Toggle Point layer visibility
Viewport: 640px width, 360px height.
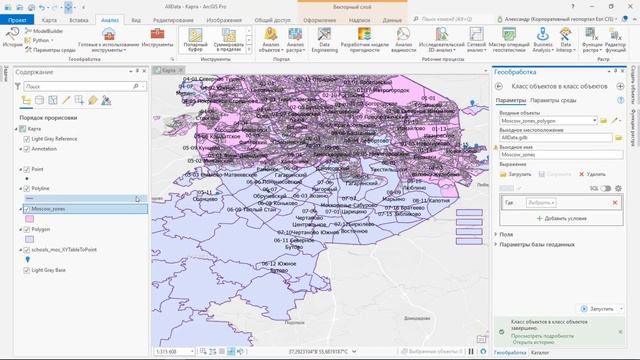click(27, 169)
